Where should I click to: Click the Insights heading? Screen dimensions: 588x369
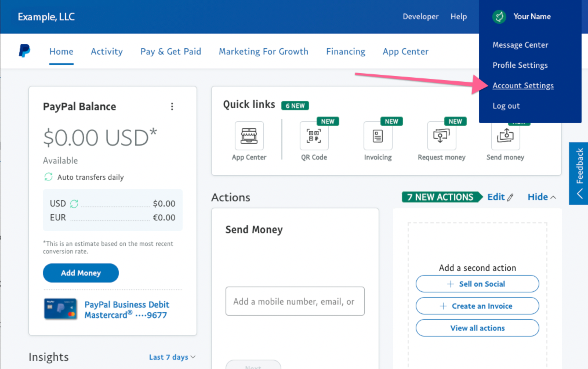(49, 357)
